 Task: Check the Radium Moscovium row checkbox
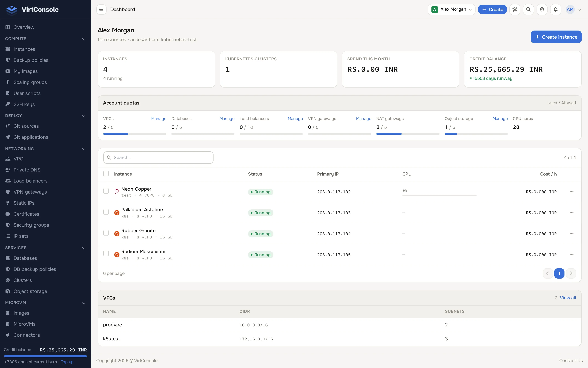[106, 253]
